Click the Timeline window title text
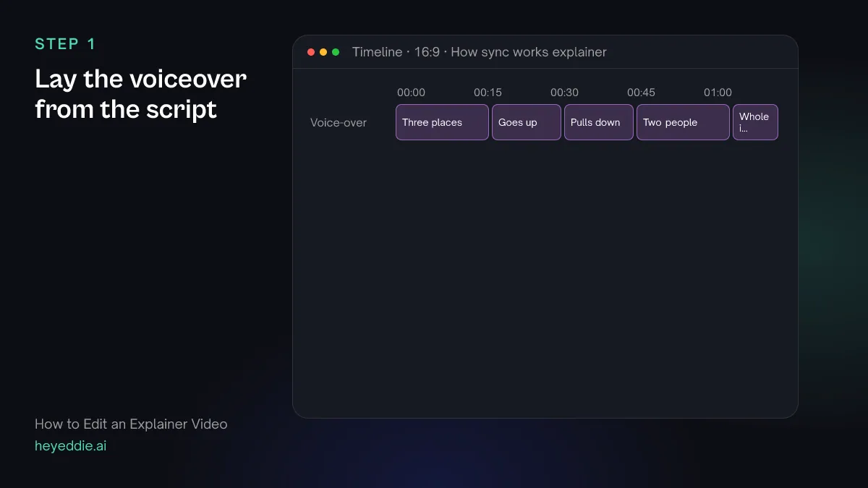This screenshot has width=868, height=488. click(479, 52)
